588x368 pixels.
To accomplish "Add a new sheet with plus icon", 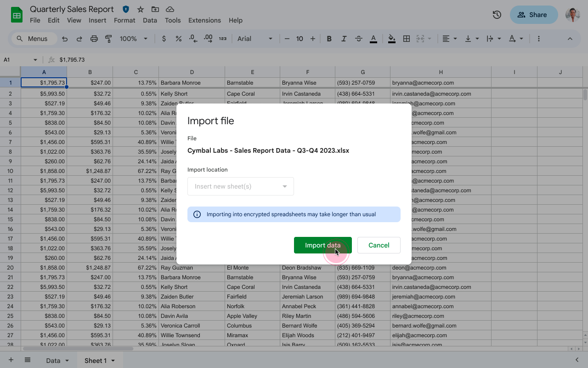I will [x=11, y=360].
